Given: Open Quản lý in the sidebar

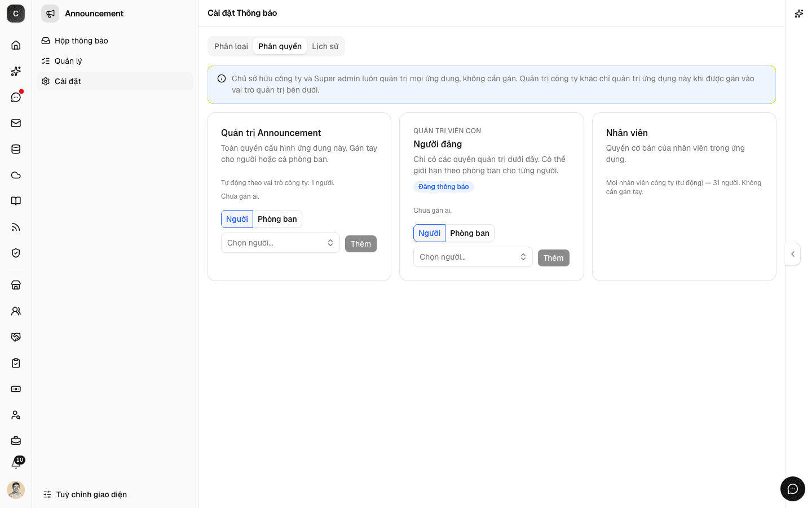Looking at the screenshot, I should point(115,61).
